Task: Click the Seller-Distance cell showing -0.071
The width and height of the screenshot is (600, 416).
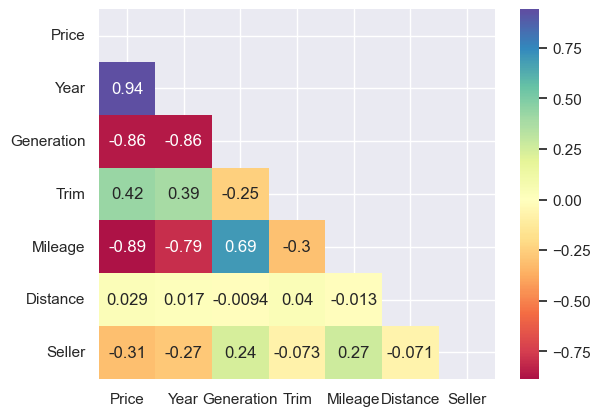Action: pos(410,352)
